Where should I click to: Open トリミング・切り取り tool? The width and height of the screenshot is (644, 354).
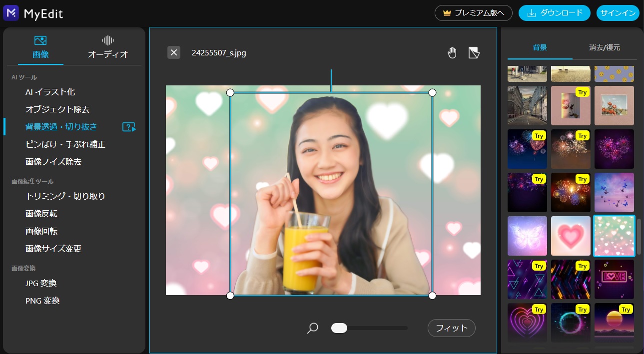point(65,196)
